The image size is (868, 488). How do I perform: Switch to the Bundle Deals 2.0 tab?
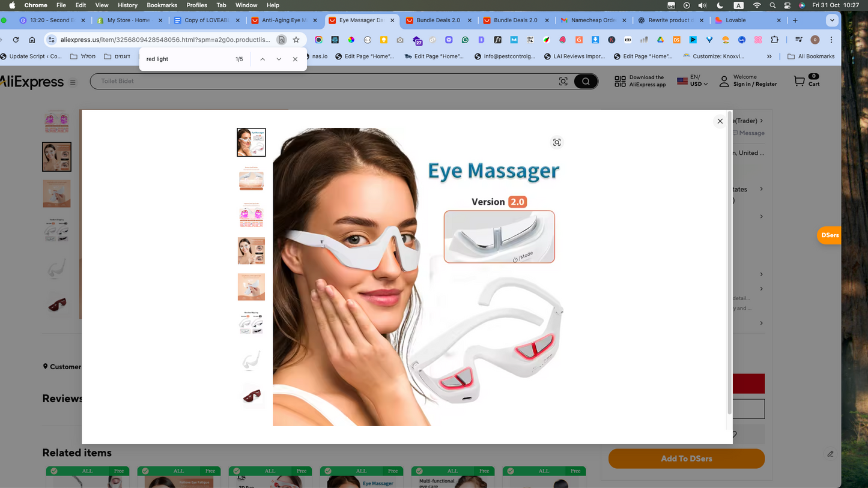[x=439, y=20]
